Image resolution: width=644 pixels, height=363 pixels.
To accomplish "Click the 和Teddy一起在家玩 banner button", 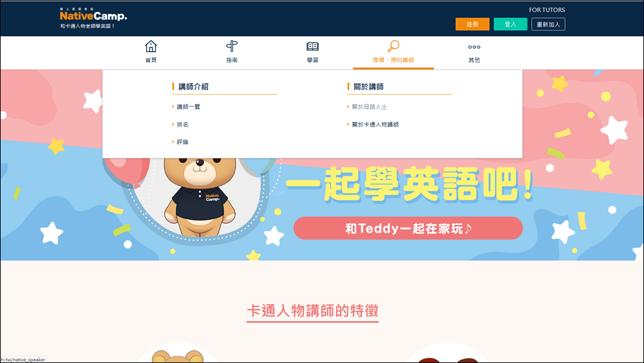I will [x=408, y=228].
